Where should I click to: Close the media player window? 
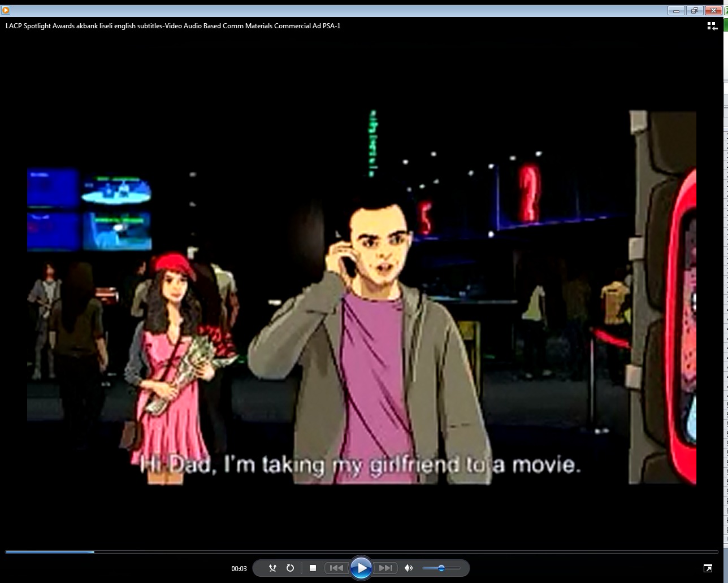pyautogui.click(x=714, y=10)
